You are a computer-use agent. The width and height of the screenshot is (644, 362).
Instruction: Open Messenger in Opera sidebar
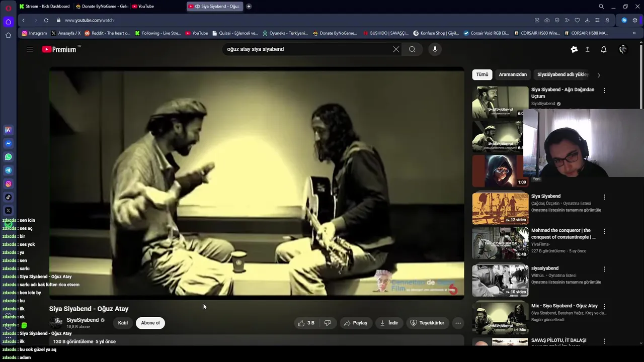(x=8, y=143)
